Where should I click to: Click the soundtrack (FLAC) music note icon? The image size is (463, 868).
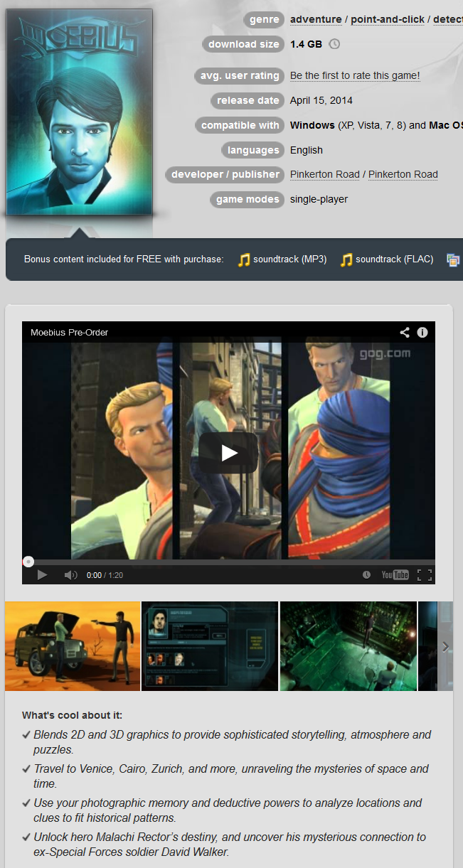pyautogui.click(x=346, y=259)
